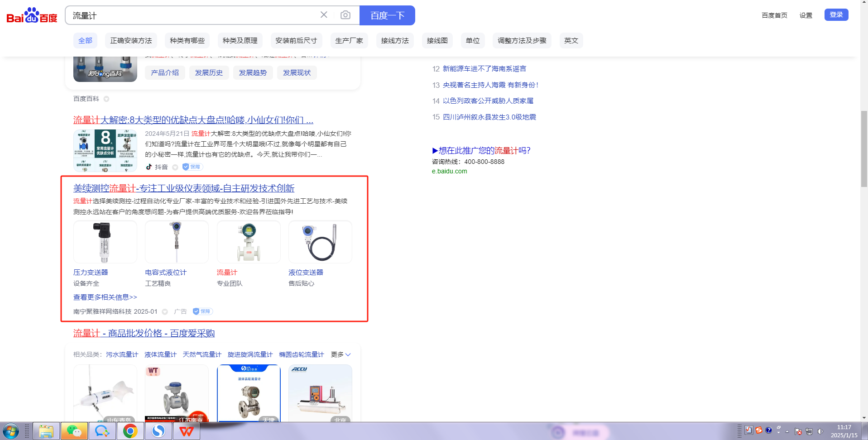The image size is (868, 440).
Task: Open WeChat from the taskbar
Action: point(74,431)
